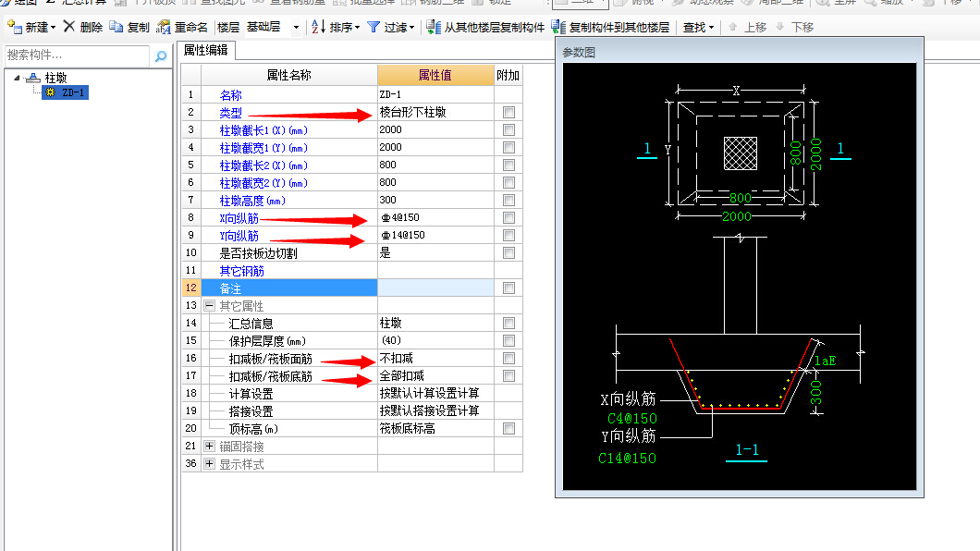Click the 计算设置 value 按默认计算设置计算

click(429, 394)
